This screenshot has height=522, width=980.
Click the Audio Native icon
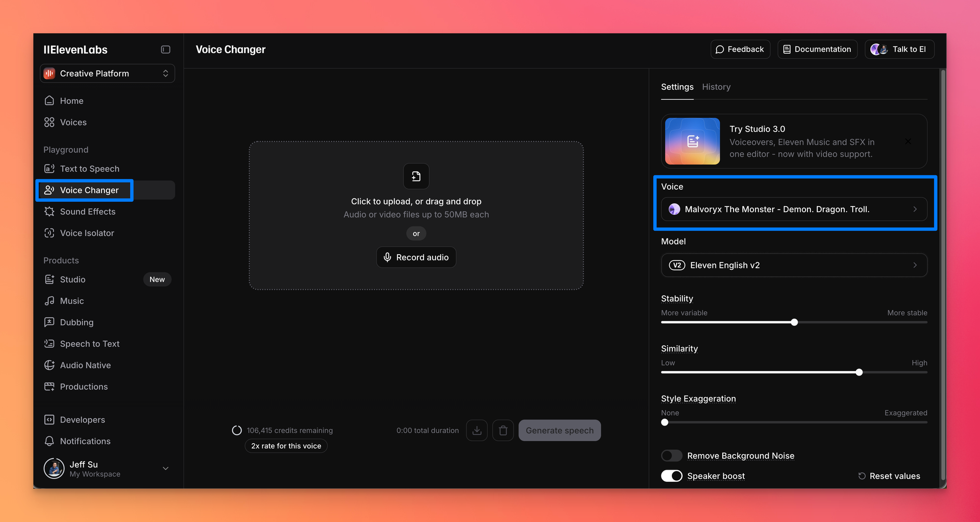point(49,365)
